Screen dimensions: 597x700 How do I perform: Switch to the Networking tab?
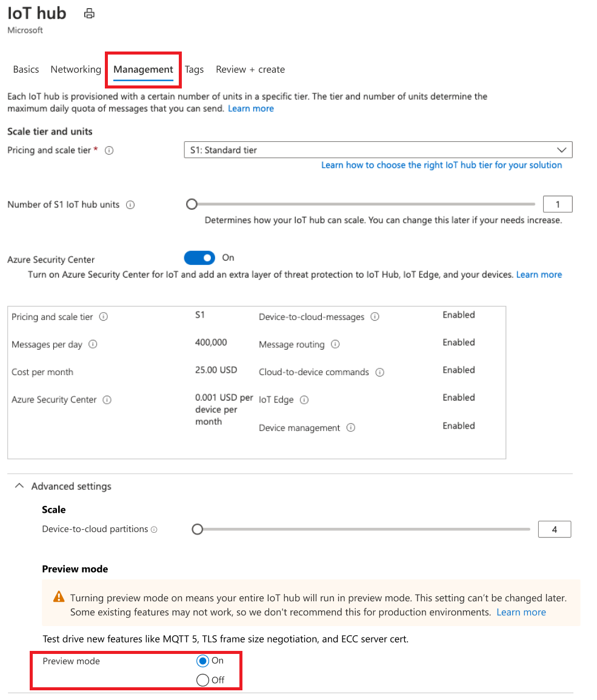point(76,70)
